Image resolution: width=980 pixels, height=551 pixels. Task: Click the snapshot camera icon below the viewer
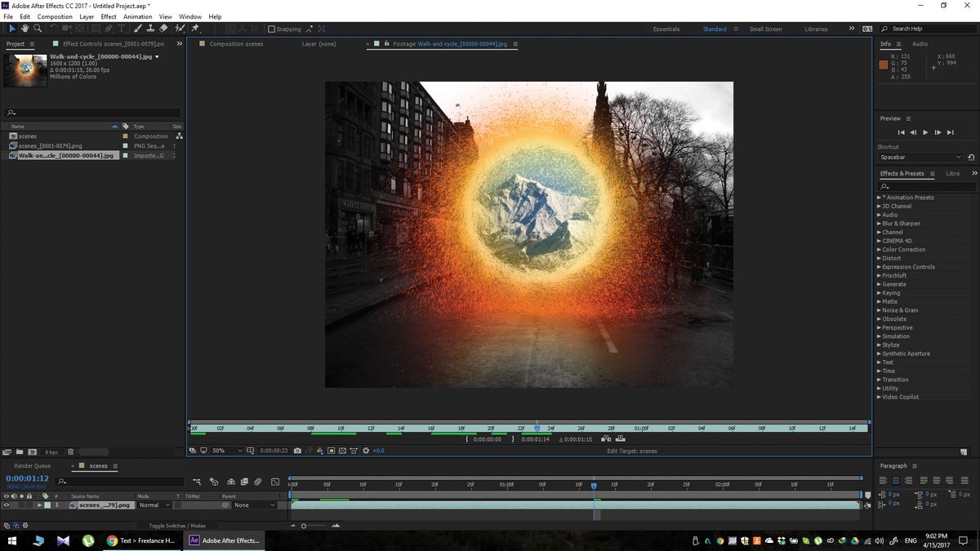[x=297, y=450]
